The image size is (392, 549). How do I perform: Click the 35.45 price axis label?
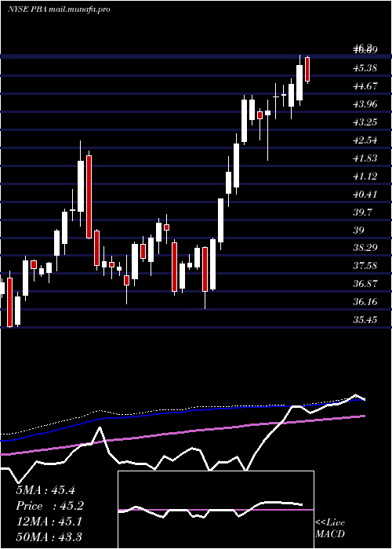pos(365,320)
